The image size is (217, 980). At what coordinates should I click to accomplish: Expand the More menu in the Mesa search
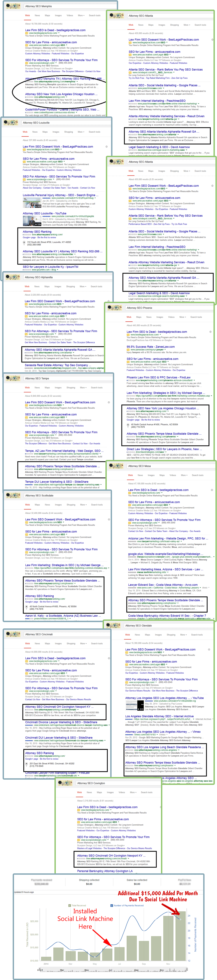tap(184, 475)
